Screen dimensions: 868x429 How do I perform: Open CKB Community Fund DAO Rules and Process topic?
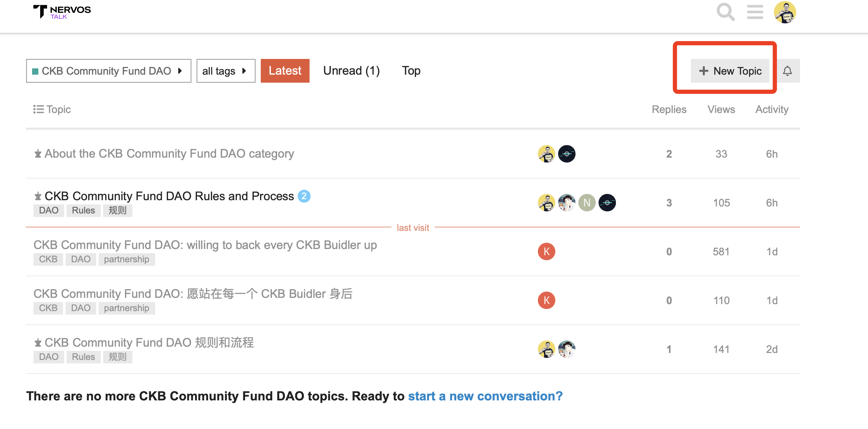tap(169, 196)
